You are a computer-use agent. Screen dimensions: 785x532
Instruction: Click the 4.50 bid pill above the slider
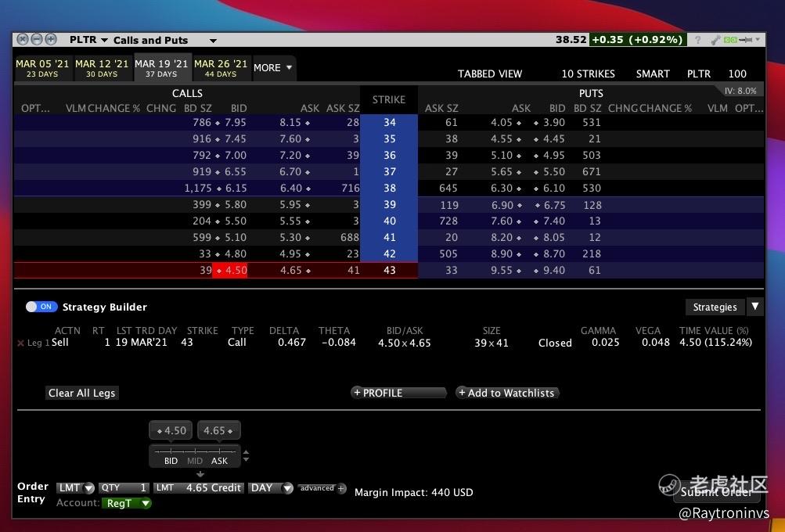(x=171, y=430)
